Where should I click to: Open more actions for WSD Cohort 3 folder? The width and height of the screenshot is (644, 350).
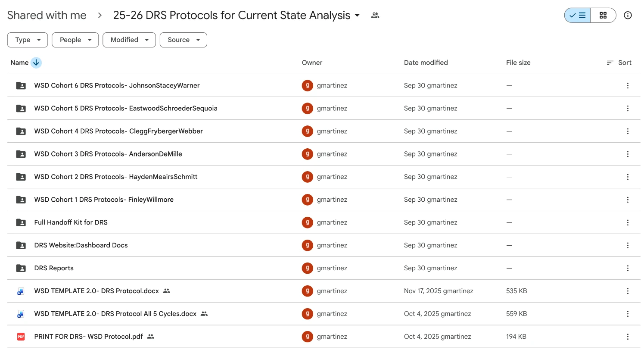[x=628, y=154]
